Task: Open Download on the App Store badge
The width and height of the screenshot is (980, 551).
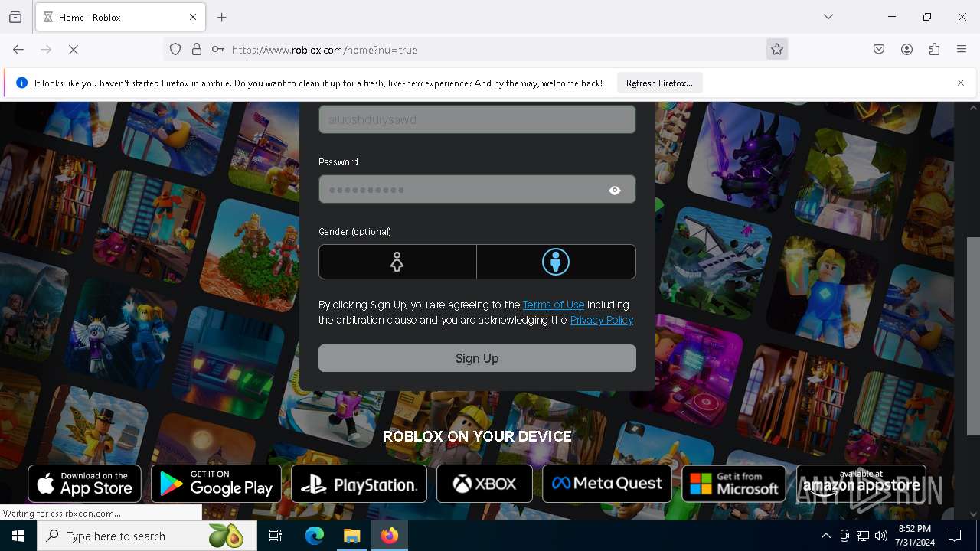Action: click(x=84, y=484)
